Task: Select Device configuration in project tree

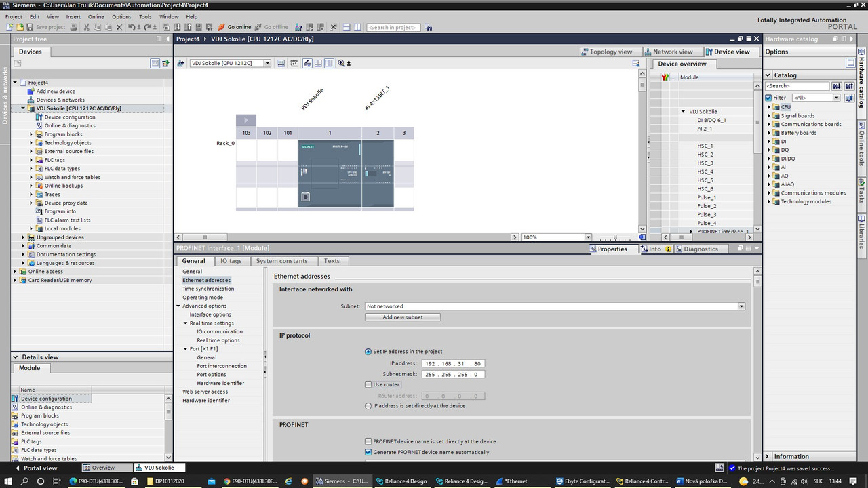Action: click(70, 117)
